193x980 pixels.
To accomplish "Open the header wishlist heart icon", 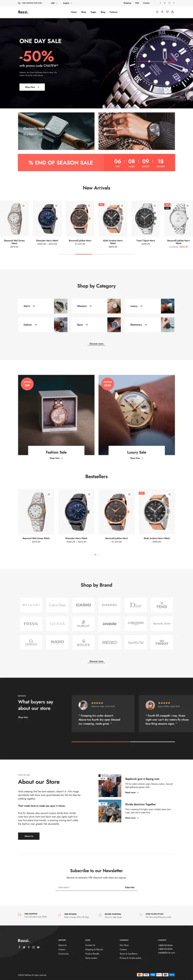I will pyautogui.click(x=167, y=12).
